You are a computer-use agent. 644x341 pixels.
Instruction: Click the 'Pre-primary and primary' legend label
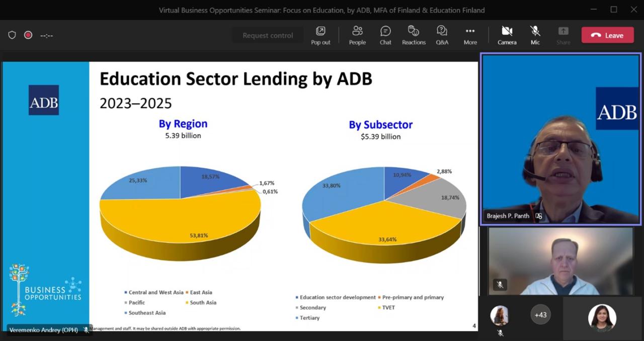point(413,297)
